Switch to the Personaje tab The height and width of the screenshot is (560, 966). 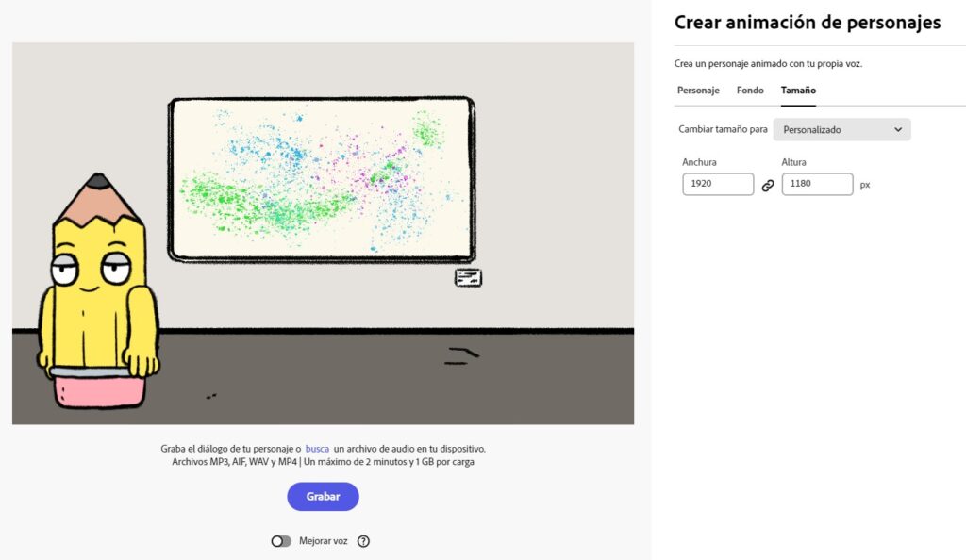[x=698, y=91]
